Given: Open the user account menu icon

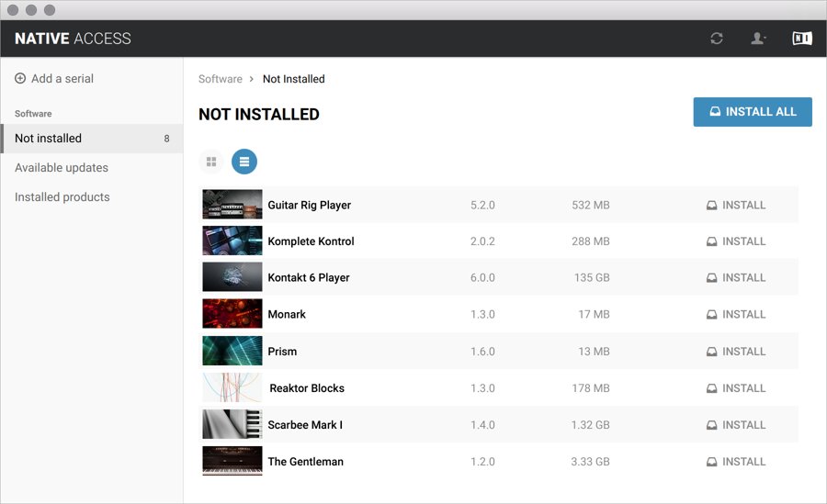Looking at the screenshot, I should point(758,39).
